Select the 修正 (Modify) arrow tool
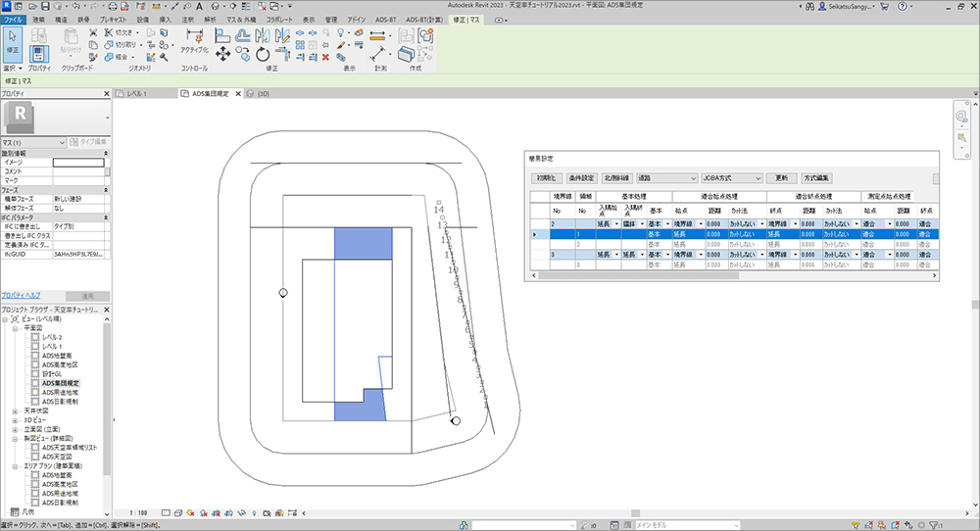The image size is (980, 531). [x=13, y=42]
